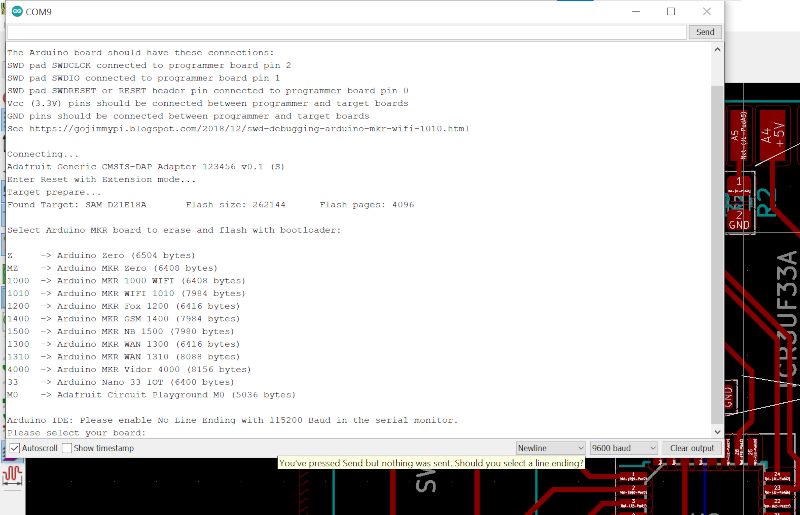Viewport: 800px width, 515px height.
Task: Select the A4 +5V pad in PCB editor
Action: point(772,135)
